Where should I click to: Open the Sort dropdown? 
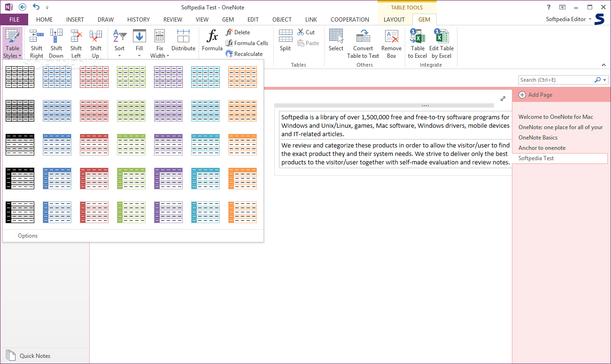click(x=120, y=43)
